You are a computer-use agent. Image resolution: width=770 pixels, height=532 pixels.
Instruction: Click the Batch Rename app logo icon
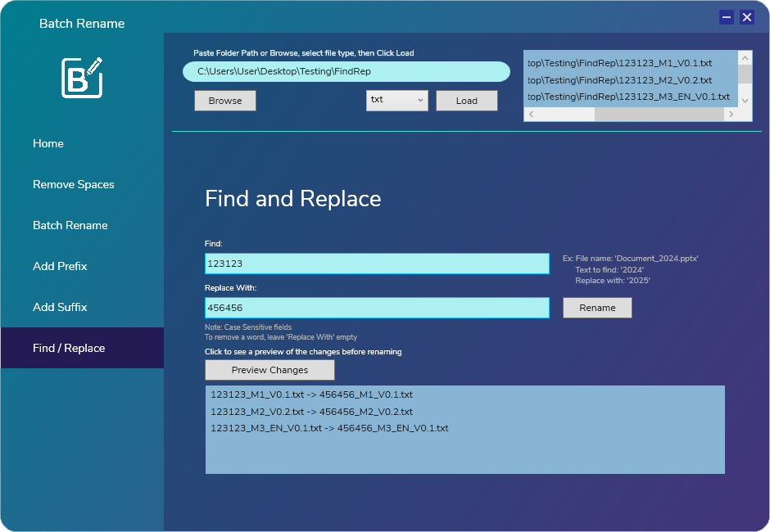pyautogui.click(x=82, y=78)
